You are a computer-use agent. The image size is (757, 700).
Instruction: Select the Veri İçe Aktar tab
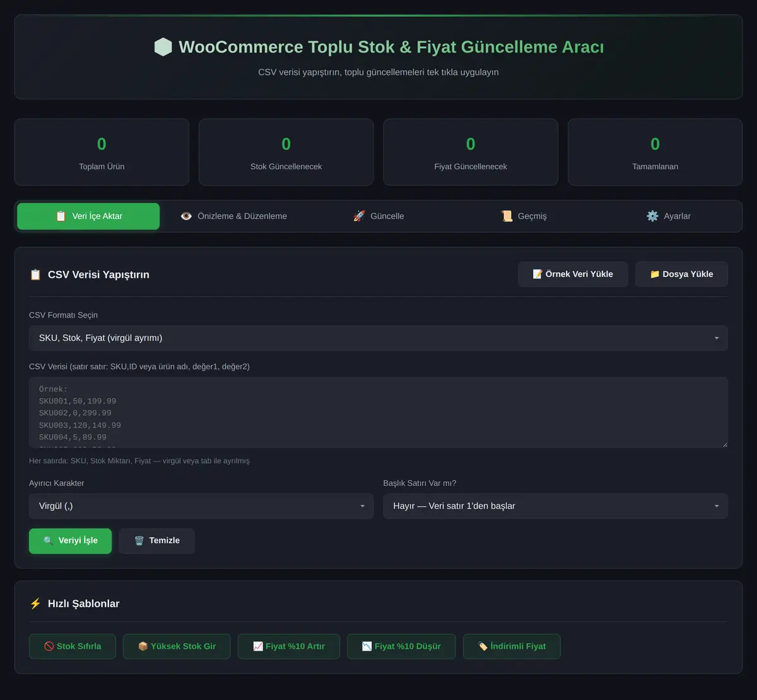pos(88,216)
